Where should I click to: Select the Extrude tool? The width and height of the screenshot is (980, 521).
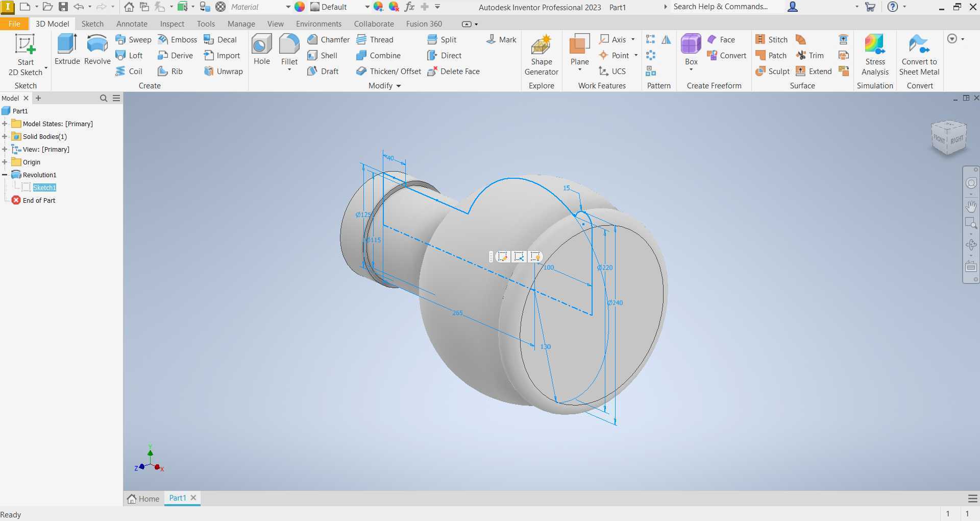point(67,50)
